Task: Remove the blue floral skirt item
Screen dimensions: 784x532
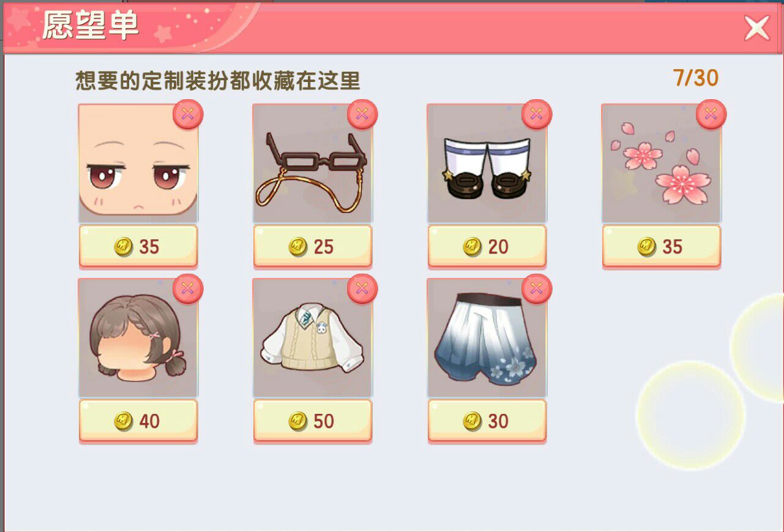Action: pos(537,288)
